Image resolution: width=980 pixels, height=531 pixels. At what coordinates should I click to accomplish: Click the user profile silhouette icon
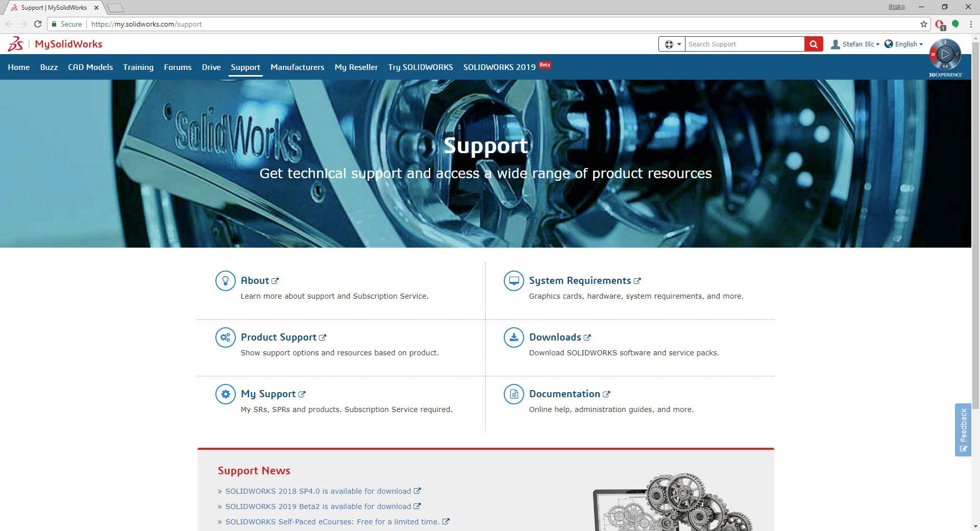835,44
